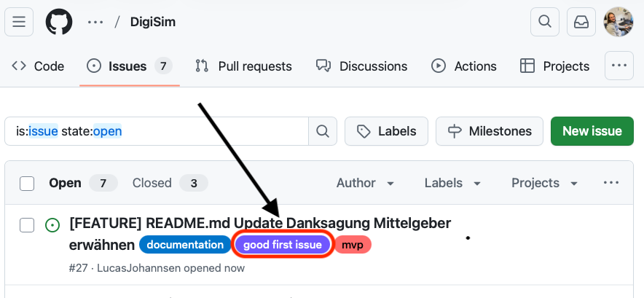644x298 pixels.
Task: Click the open issue status icon
Action: (52, 224)
